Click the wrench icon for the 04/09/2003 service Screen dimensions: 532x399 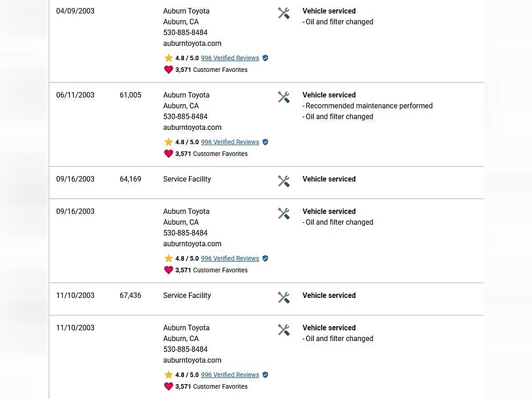[x=284, y=13]
